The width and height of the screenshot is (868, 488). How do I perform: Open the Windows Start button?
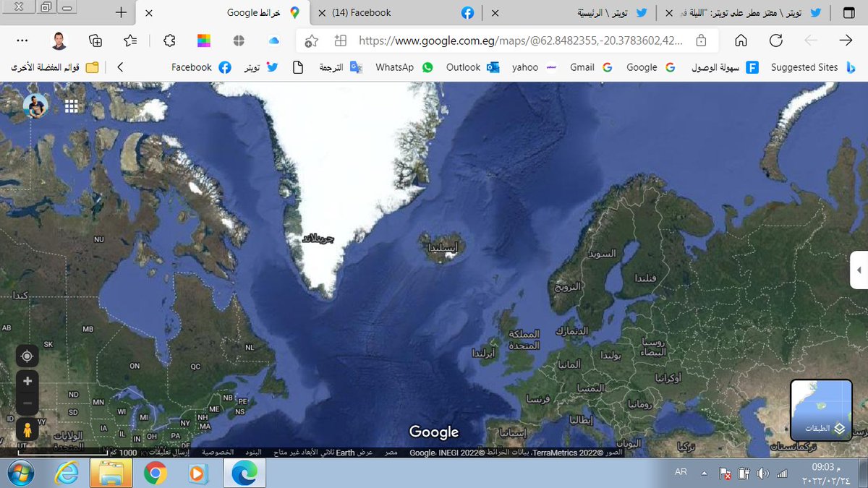[x=20, y=474]
